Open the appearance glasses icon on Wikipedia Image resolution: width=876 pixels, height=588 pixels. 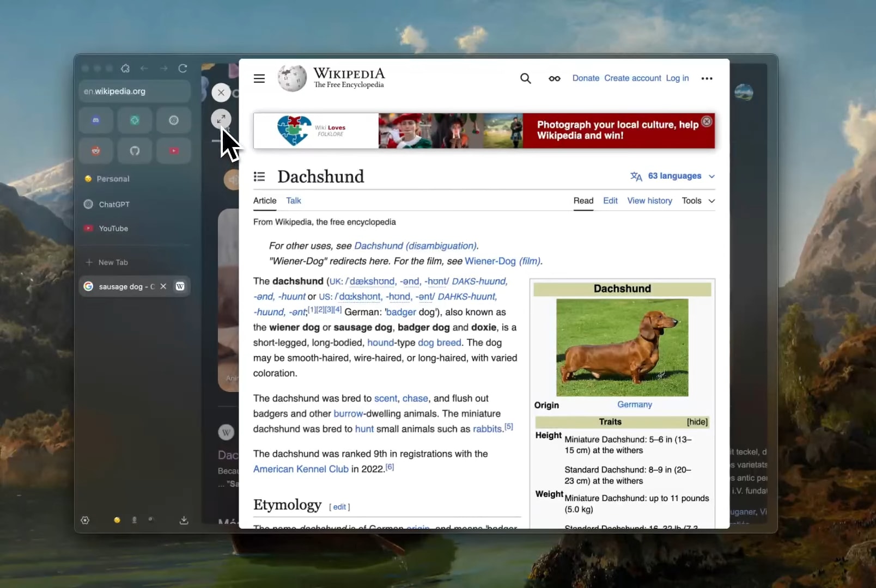pos(555,78)
